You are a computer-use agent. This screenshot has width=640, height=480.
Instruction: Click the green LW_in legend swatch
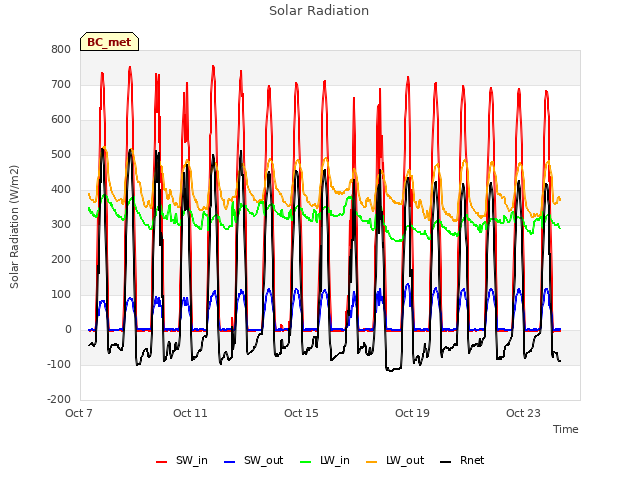(x=305, y=462)
